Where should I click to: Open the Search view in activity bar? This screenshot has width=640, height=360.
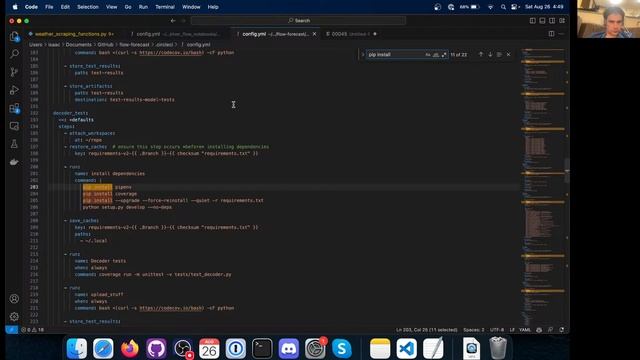[14, 54]
